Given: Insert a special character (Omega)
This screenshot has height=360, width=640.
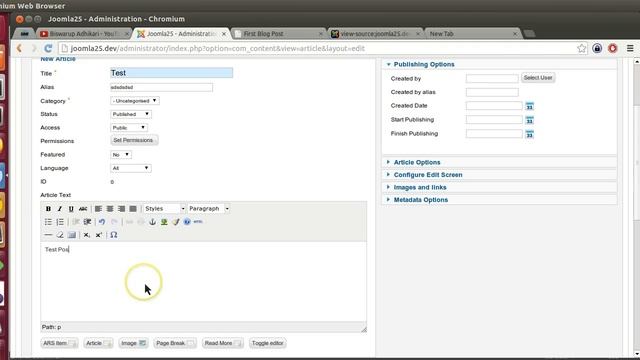Looking at the screenshot, I should pos(113,235).
